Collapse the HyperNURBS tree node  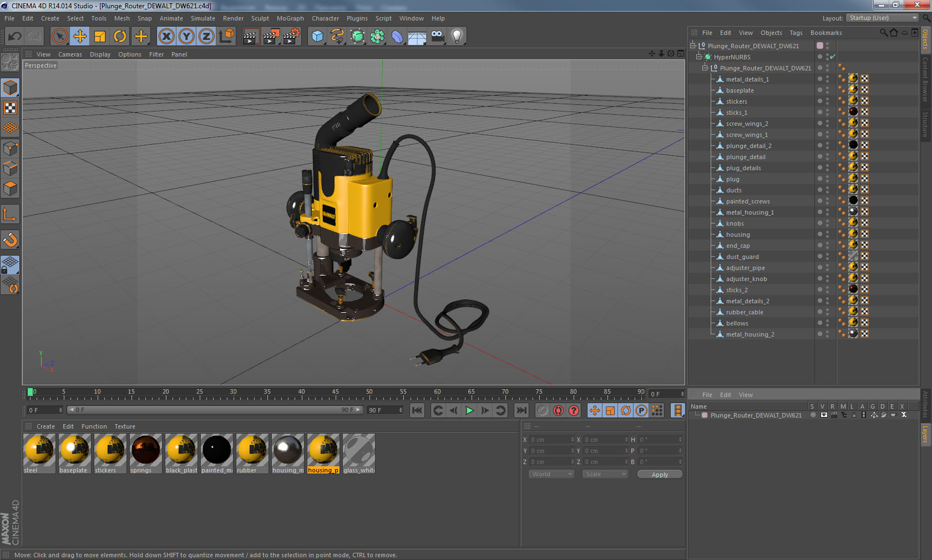click(699, 57)
